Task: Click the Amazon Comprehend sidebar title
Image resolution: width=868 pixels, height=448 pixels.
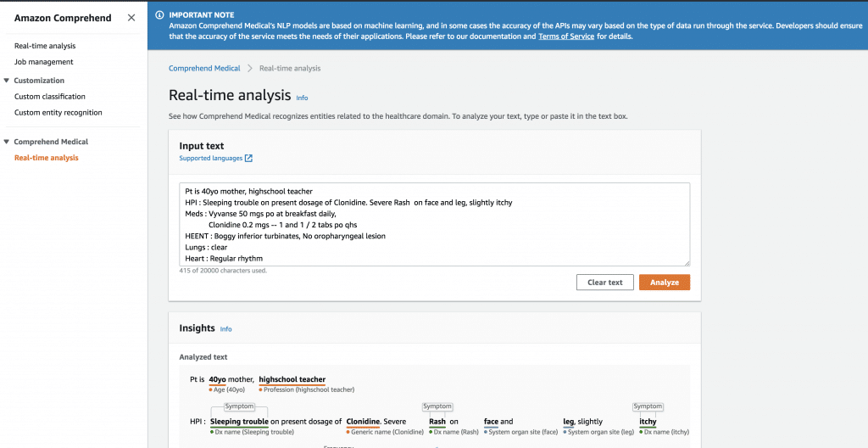Action: [63, 19]
